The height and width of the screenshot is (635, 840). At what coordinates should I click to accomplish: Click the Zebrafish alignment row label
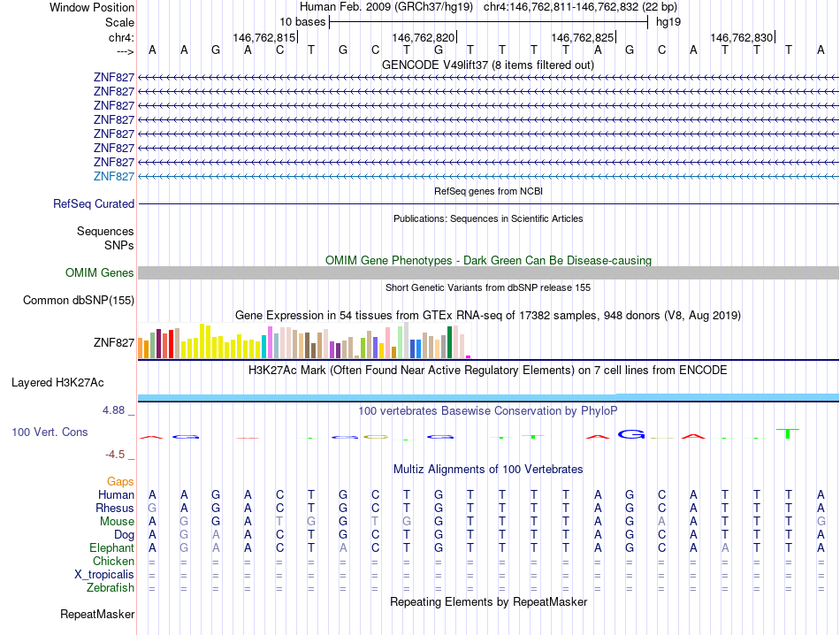click(x=111, y=588)
